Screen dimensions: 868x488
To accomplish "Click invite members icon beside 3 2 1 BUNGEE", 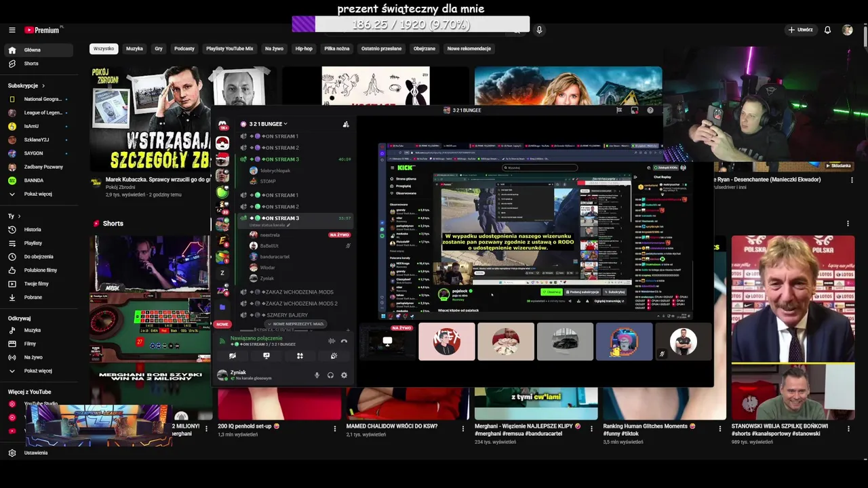I will pyautogui.click(x=346, y=124).
